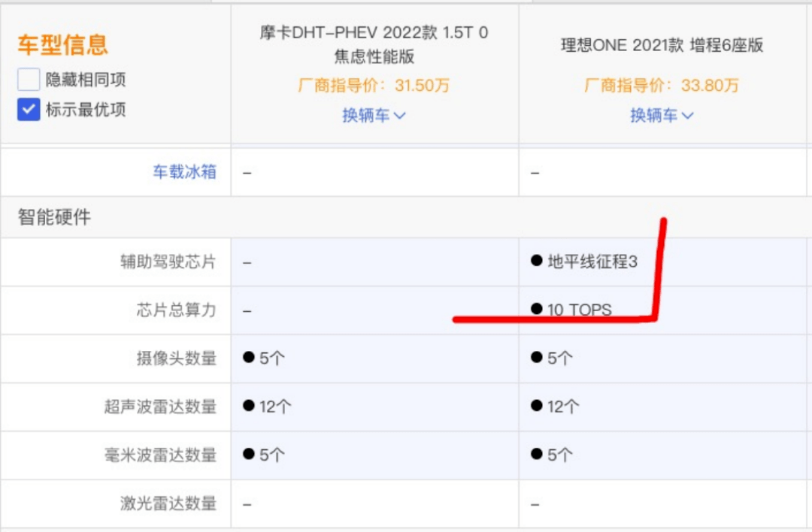Select the 车型信息 heading
This screenshot has height=532, width=812.
[x=62, y=44]
